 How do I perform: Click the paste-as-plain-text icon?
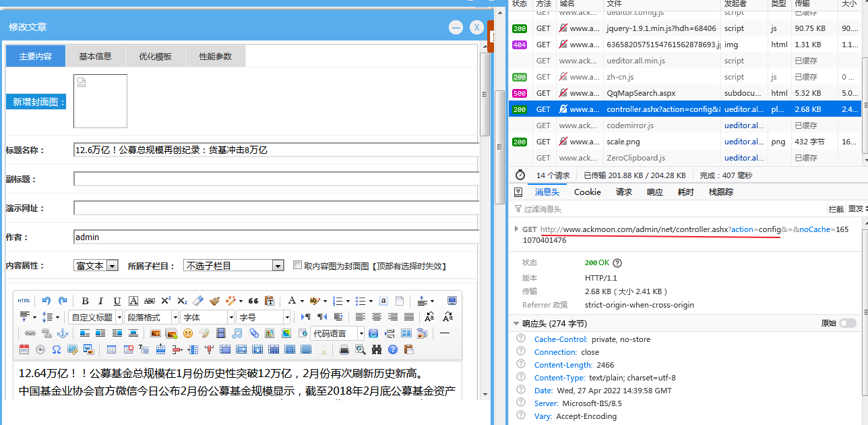(270, 301)
